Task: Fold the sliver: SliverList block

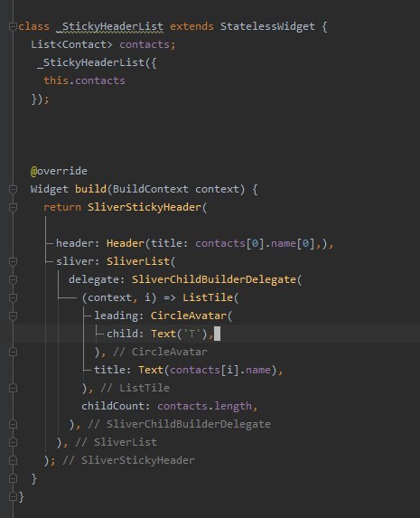Action: pyautogui.click(x=13, y=261)
